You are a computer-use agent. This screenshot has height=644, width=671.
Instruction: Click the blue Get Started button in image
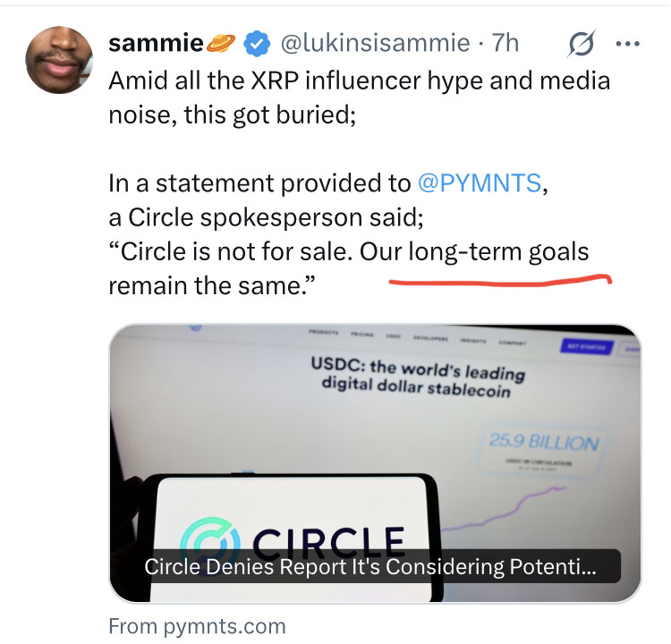[578, 345]
